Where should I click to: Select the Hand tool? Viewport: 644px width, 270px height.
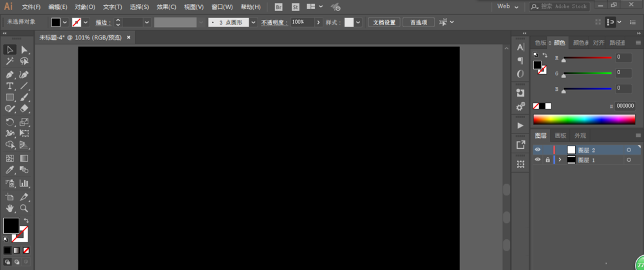click(x=10, y=208)
